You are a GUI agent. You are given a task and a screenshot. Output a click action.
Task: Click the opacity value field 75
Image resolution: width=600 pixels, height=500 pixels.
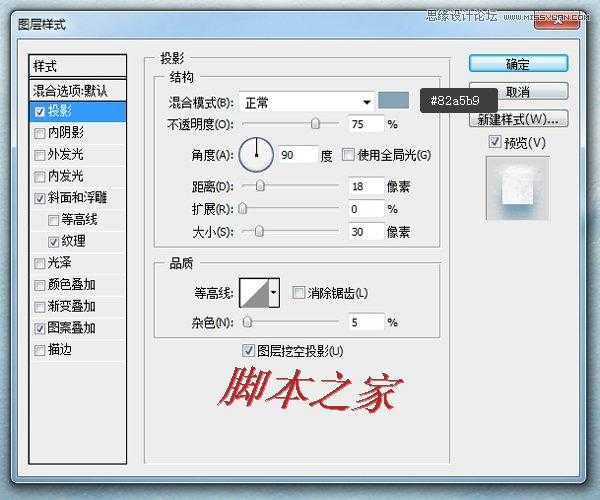366,124
